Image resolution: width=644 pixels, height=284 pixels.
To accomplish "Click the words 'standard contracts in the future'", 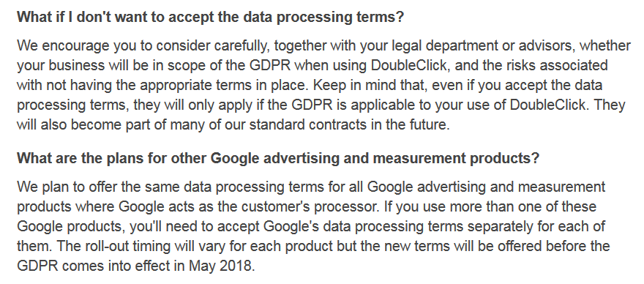I will [349, 124].
